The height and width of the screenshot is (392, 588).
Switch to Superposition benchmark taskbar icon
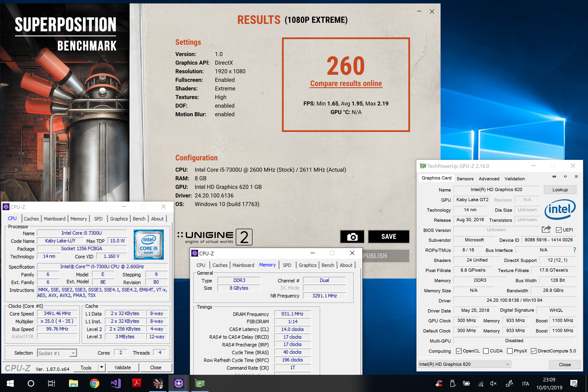(158, 383)
